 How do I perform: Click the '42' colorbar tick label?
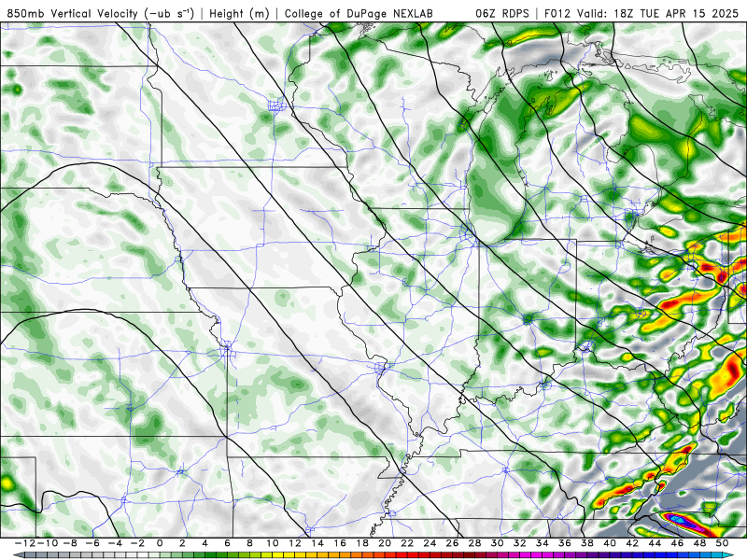coord(632,543)
